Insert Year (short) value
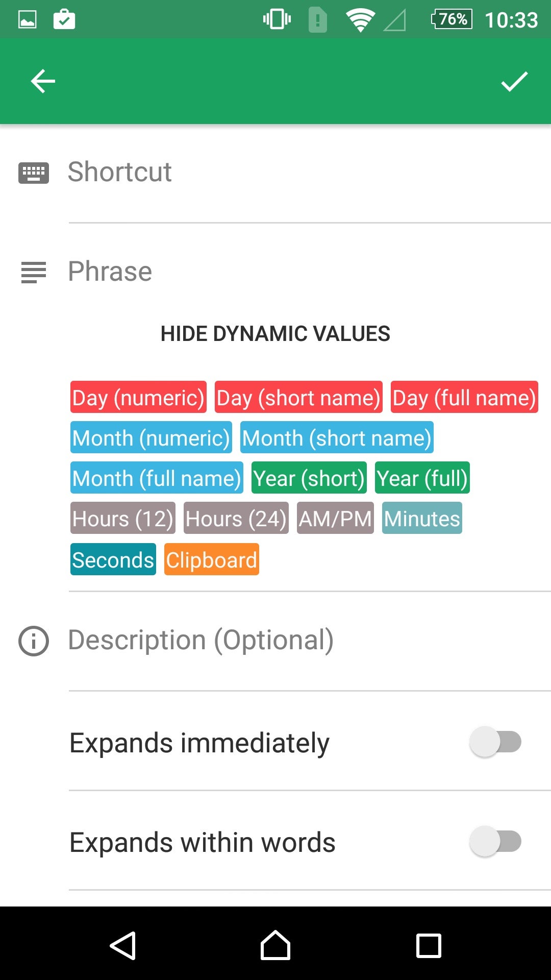The width and height of the screenshot is (551, 980). pos(309,478)
